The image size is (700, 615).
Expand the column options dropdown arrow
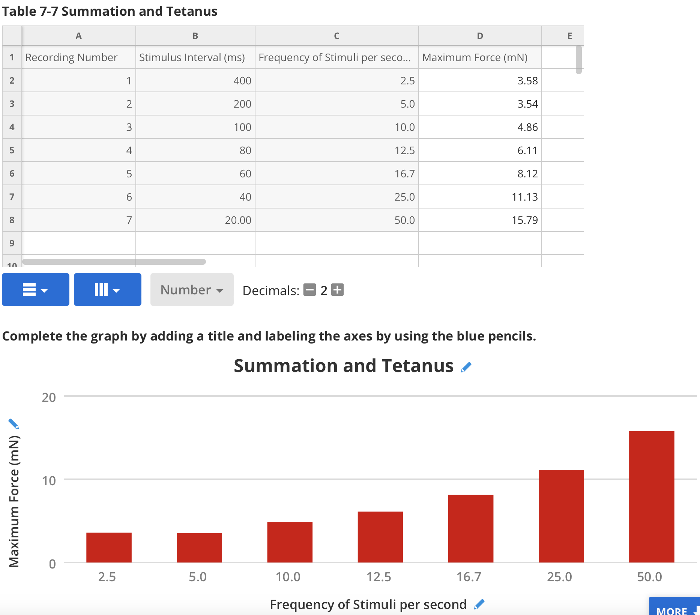point(117,291)
